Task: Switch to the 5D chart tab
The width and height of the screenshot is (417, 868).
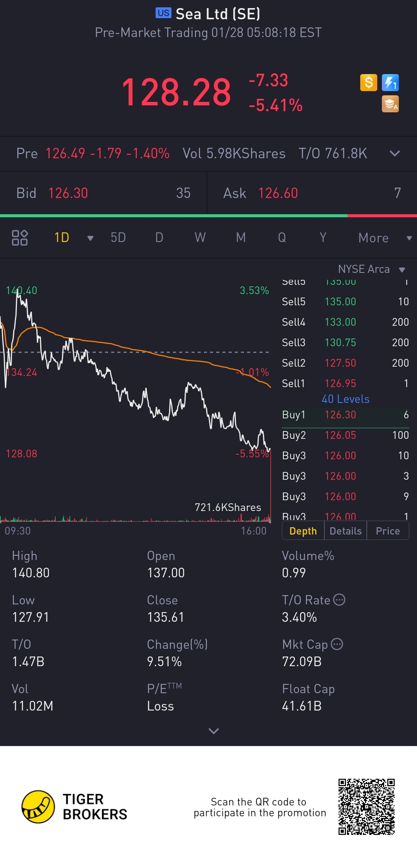Action: [x=118, y=238]
